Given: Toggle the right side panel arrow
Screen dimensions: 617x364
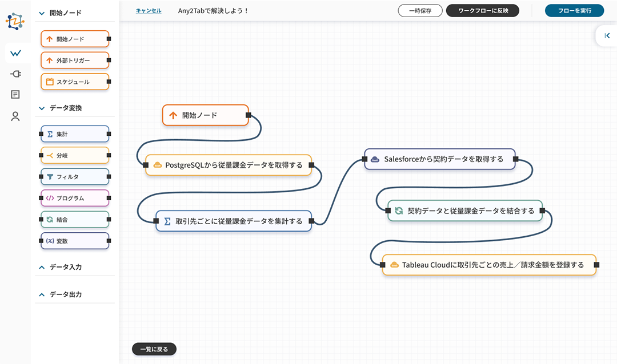Looking at the screenshot, I should point(607,35).
